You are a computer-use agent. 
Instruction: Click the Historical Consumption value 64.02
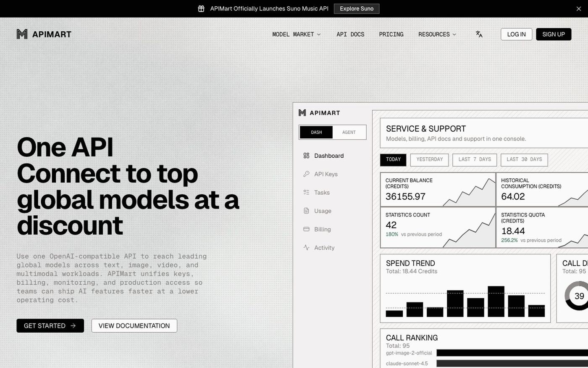point(513,196)
